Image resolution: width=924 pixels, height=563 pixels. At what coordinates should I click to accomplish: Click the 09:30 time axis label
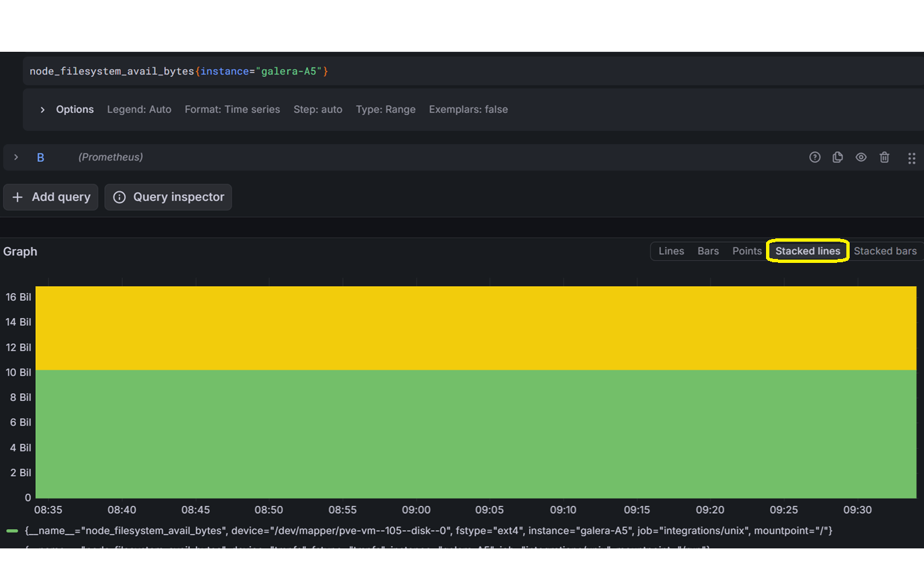point(858,510)
